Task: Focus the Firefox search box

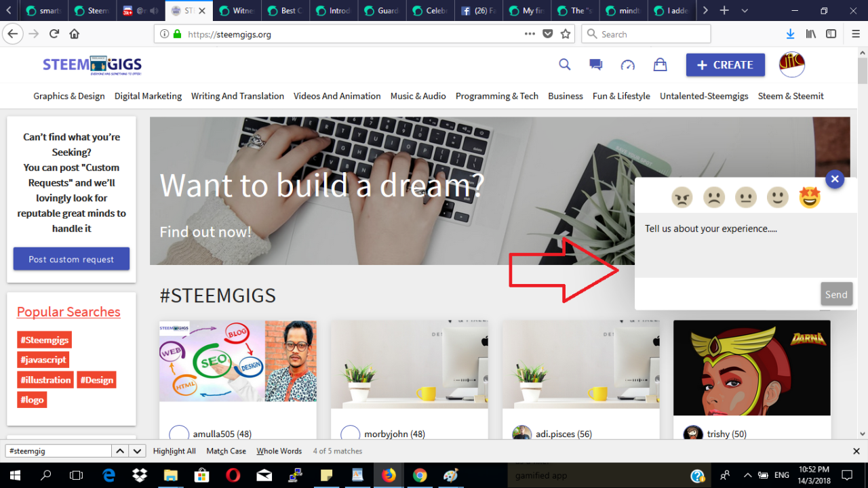Action: 646,34
